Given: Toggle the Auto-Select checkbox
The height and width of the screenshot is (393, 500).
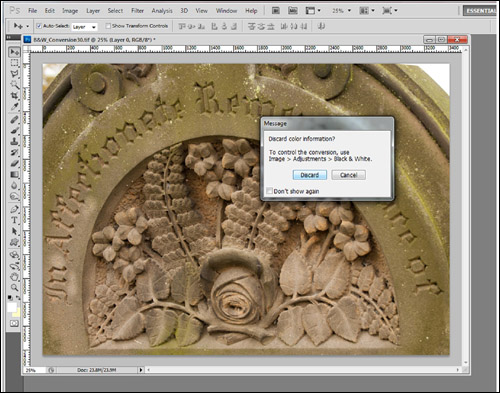Looking at the screenshot, I should (39, 26).
